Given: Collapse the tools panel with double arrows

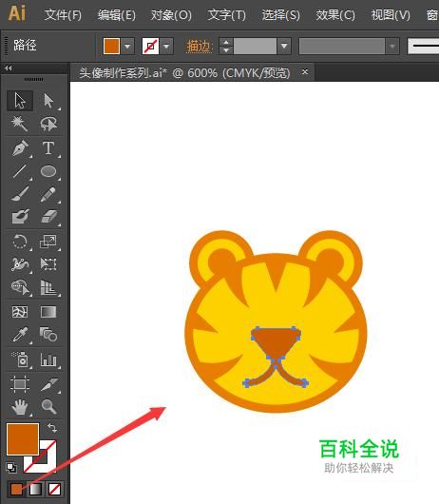Looking at the screenshot, I should (9, 68).
